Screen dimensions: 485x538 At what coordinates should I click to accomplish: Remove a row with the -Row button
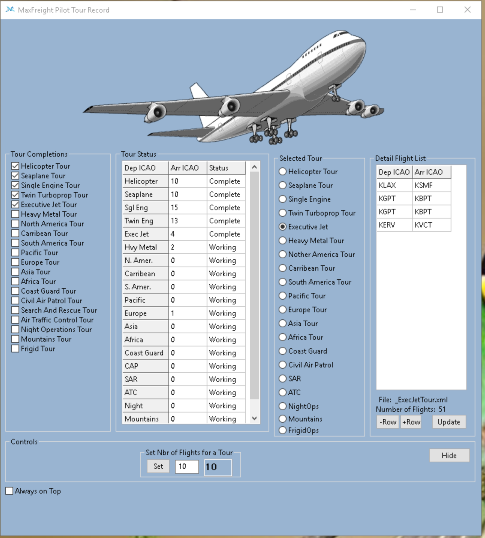pos(388,422)
